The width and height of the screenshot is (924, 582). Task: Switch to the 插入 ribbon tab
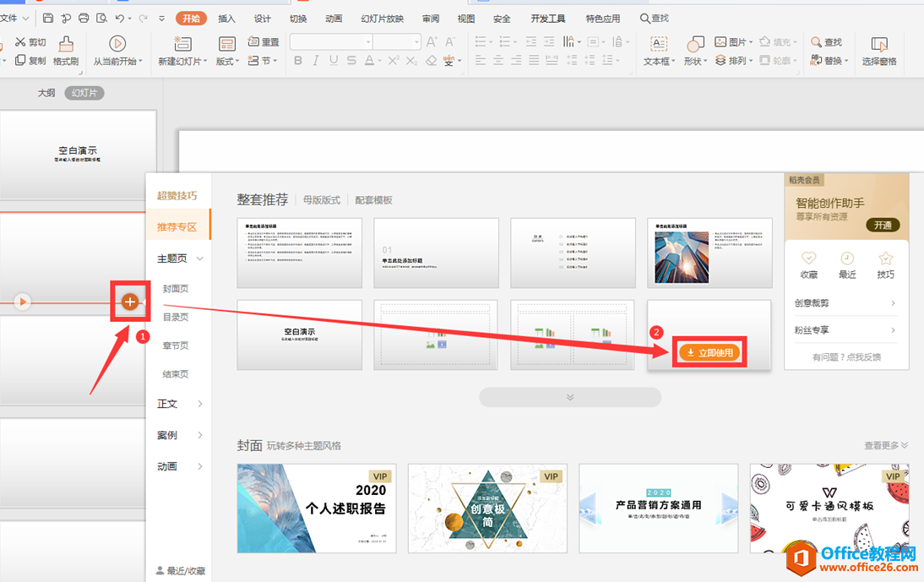(x=226, y=16)
